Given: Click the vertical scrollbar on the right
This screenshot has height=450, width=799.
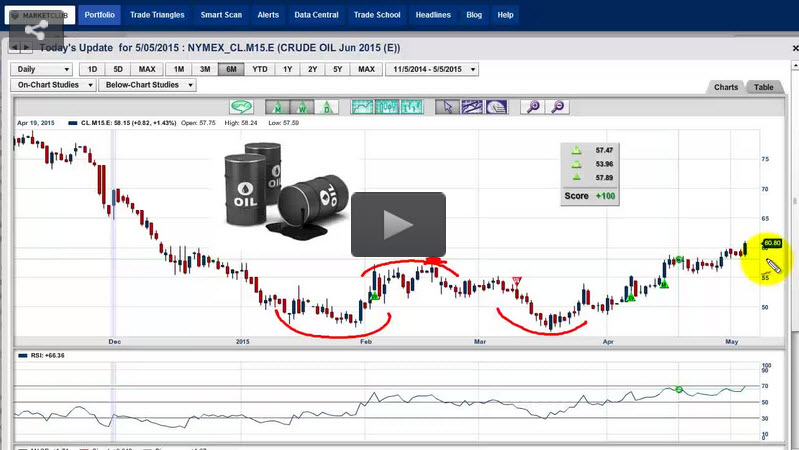Looking at the screenshot, I should pos(794,201).
